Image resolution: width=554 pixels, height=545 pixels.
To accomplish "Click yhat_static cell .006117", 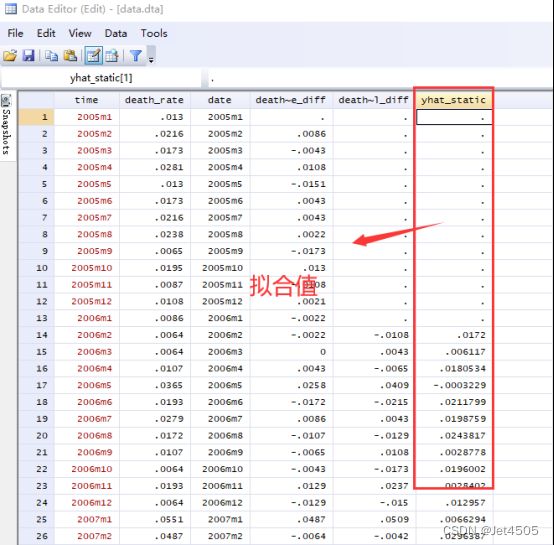I will [454, 352].
